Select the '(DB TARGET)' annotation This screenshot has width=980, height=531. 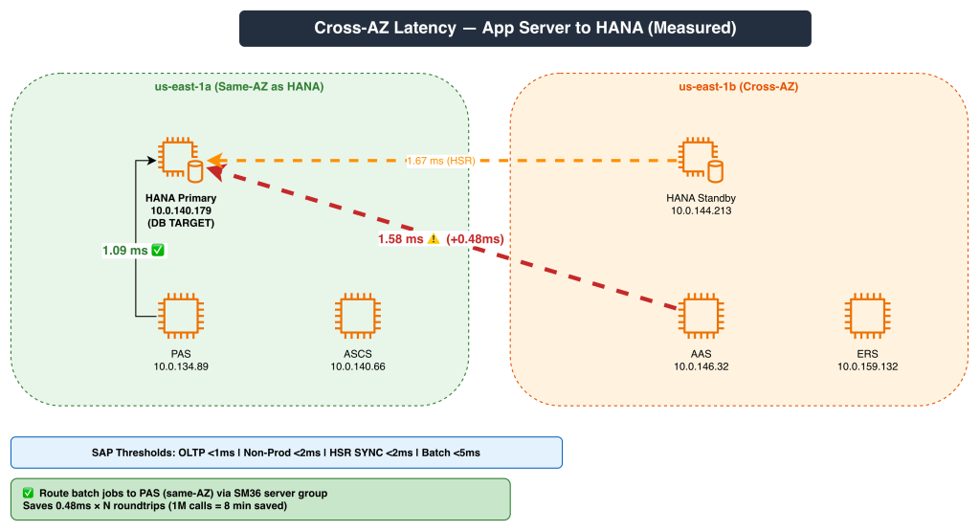click(x=181, y=223)
